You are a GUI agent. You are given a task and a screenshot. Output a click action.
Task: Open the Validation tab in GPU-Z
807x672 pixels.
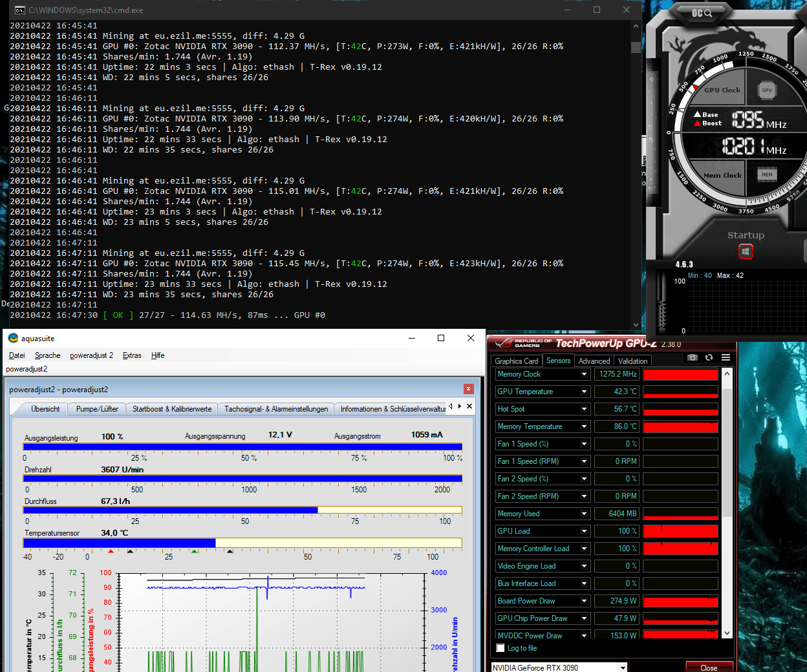click(x=632, y=361)
